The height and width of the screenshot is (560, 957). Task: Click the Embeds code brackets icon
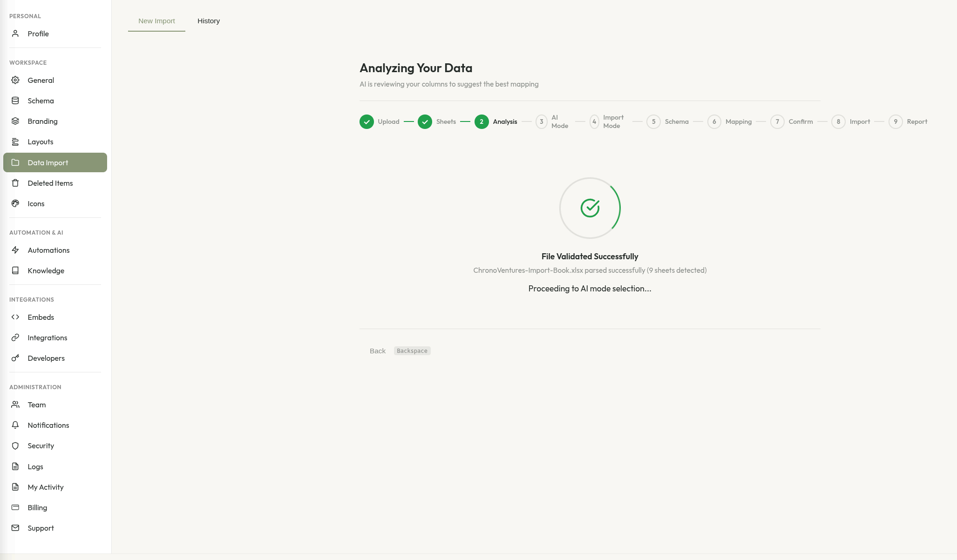(x=15, y=317)
